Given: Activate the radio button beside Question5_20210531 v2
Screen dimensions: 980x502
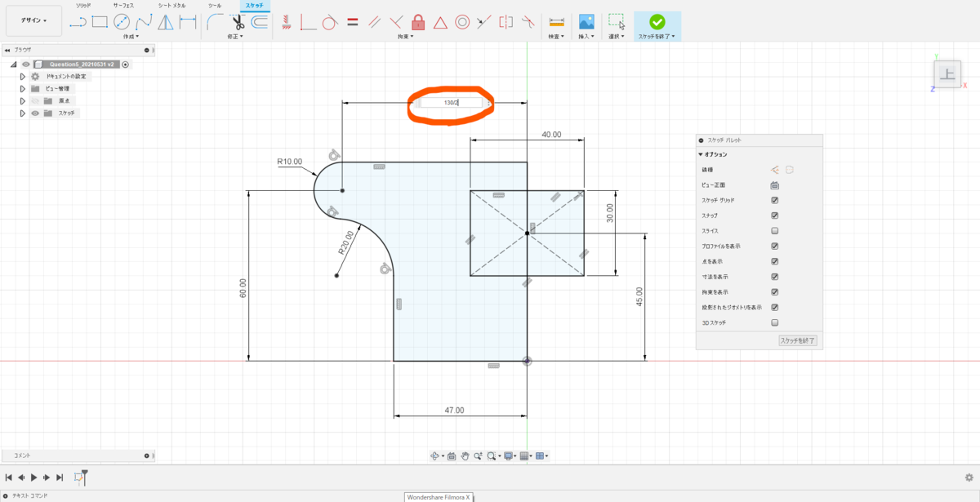Looking at the screenshot, I should point(126,64).
